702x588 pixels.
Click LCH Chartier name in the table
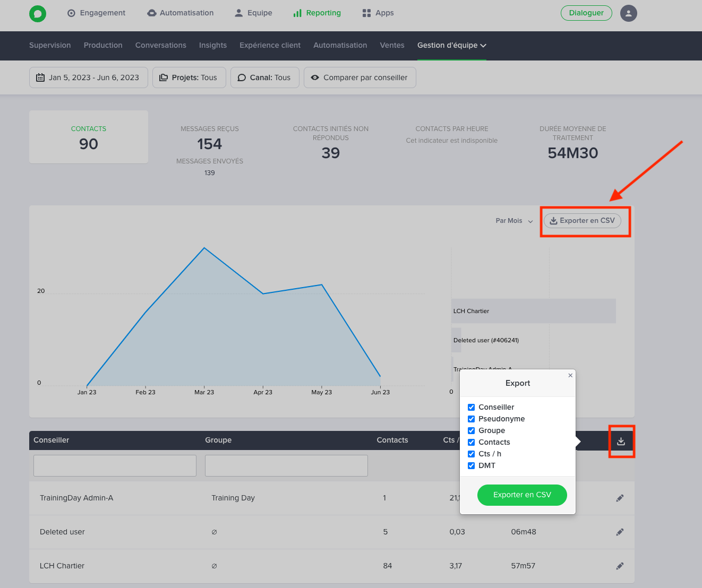[62, 566]
